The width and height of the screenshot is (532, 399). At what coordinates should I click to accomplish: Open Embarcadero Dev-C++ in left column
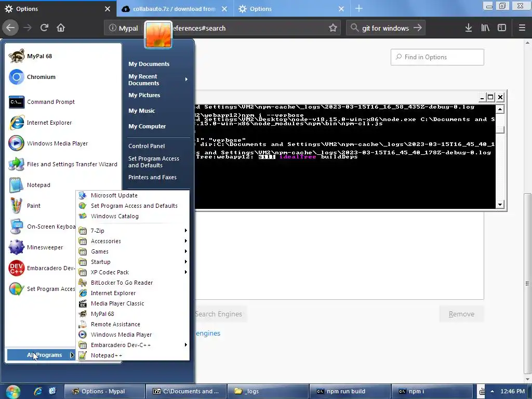coord(41,268)
